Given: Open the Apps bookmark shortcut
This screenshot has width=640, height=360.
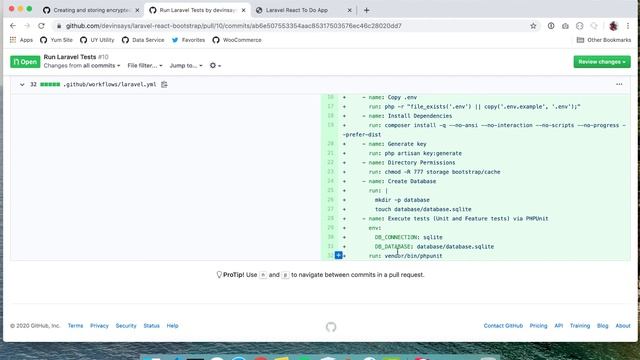Looking at the screenshot, I should click(x=21, y=40).
